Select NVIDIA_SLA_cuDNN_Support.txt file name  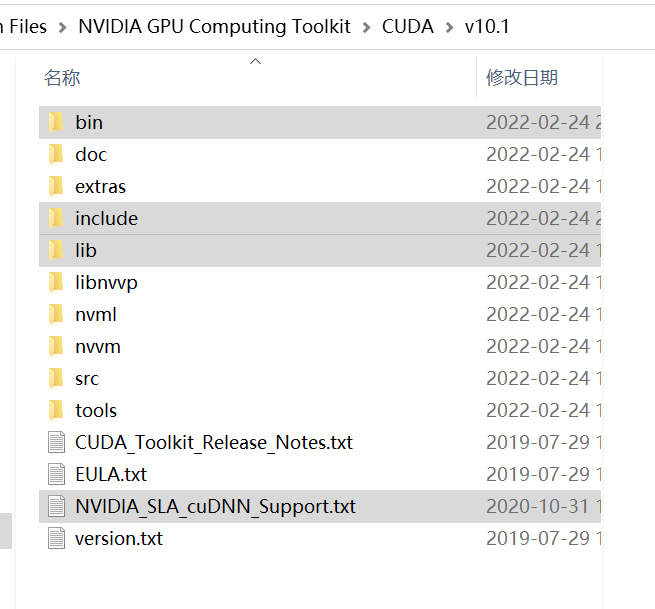coord(215,507)
